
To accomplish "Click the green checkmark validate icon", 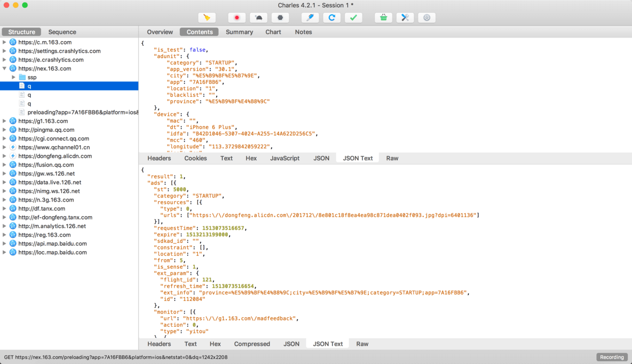I will 353,18.
